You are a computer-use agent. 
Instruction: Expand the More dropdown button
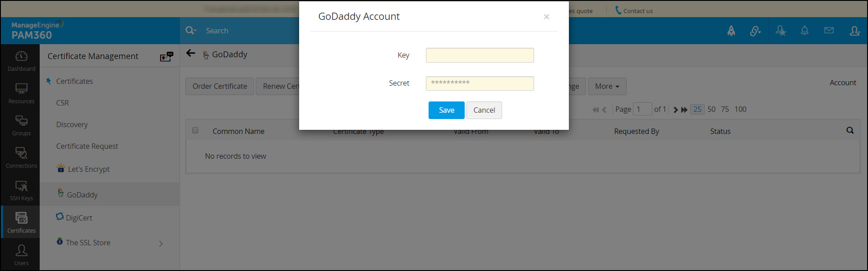click(x=607, y=86)
